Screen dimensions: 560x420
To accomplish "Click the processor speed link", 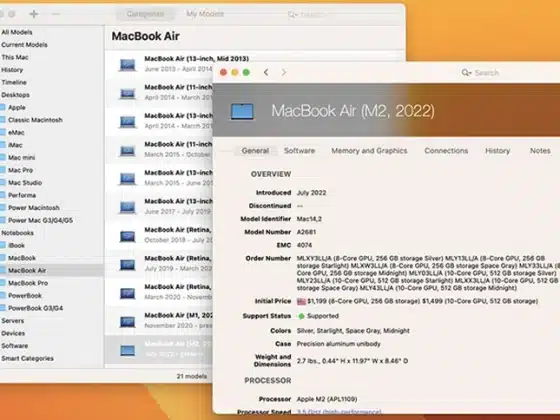I will 339,412.
